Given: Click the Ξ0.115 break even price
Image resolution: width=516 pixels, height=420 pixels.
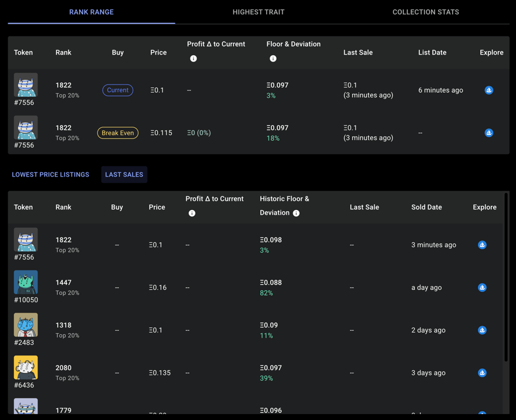Looking at the screenshot, I should tap(161, 133).
